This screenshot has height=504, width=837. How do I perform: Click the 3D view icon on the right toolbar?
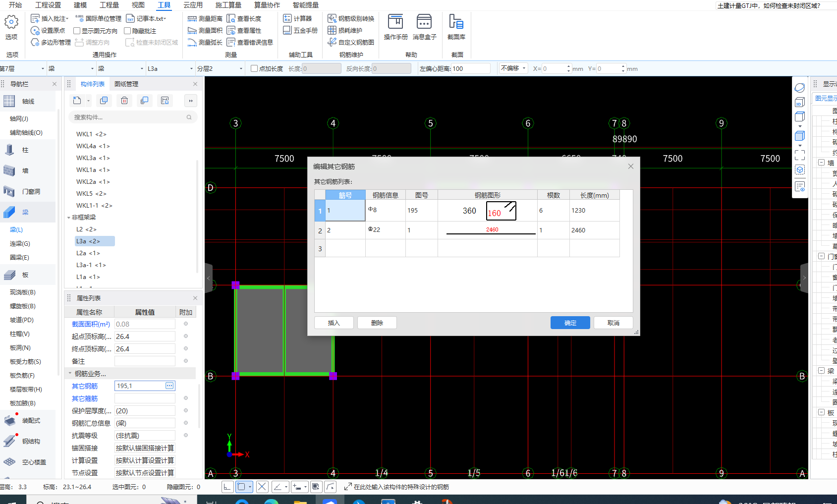pos(799,103)
